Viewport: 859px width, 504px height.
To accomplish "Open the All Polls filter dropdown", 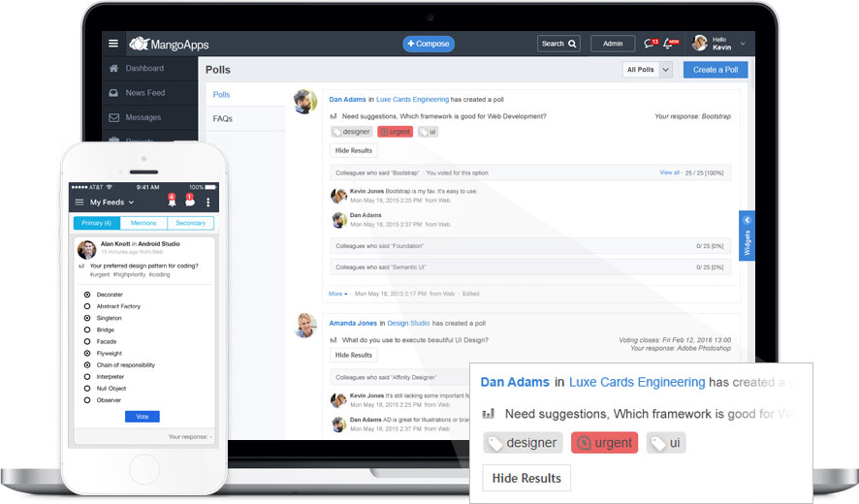I will [647, 70].
